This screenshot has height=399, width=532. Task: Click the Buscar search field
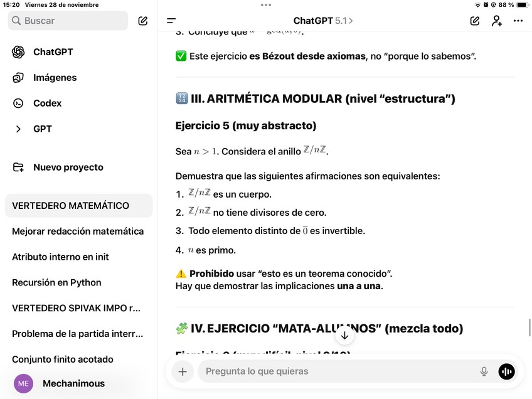[x=68, y=21]
